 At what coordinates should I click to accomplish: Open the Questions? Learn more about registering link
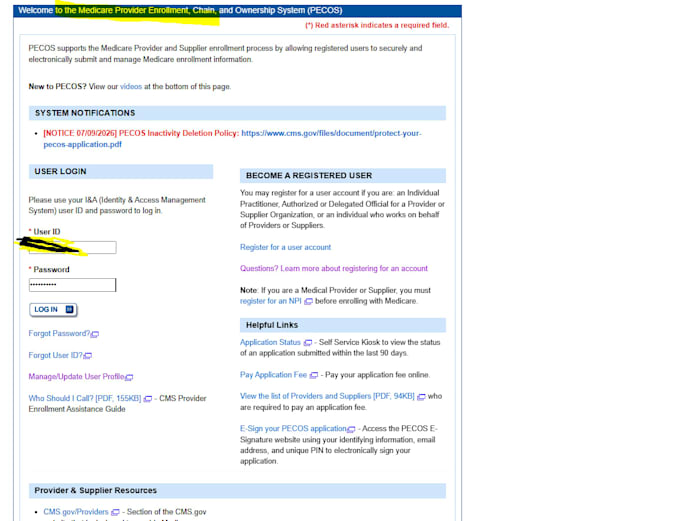pyautogui.click(x=334, y=269)
